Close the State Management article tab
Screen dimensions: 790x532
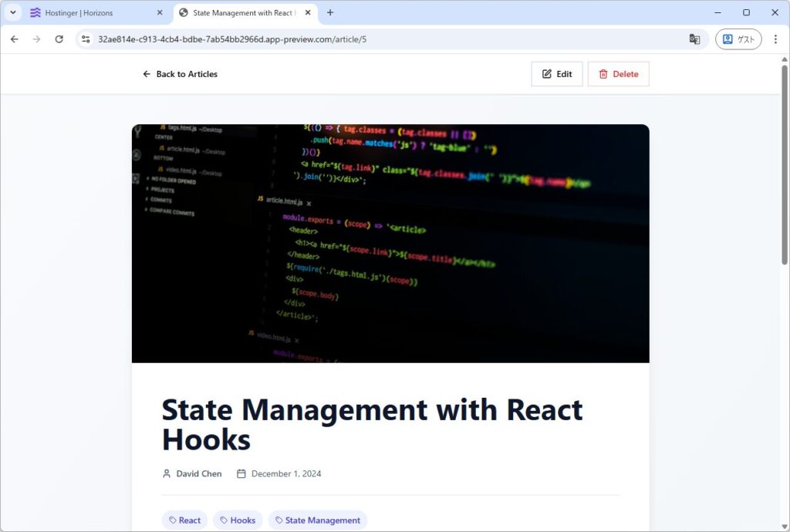[x=309, y=13]
